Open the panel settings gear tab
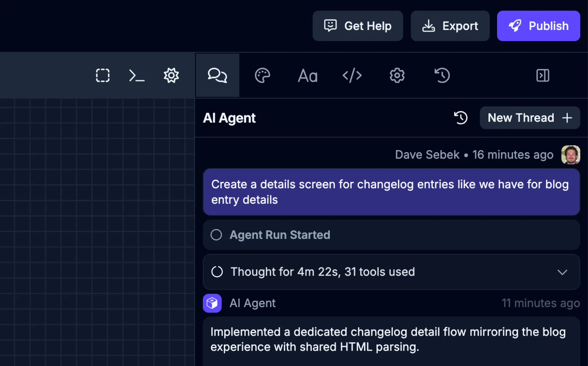Image resolution: width=588 pixels, height=366 pixels. tap(397, 75)
